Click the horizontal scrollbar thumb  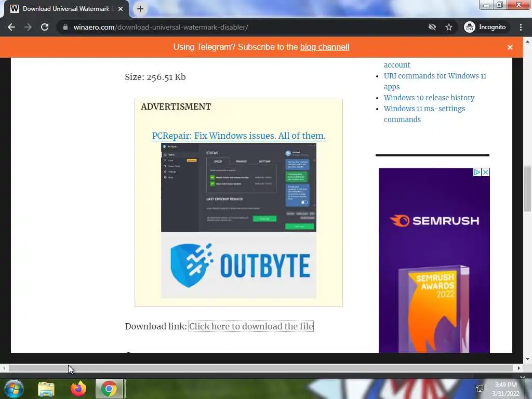pyautogui.click(x=261, y=368)
